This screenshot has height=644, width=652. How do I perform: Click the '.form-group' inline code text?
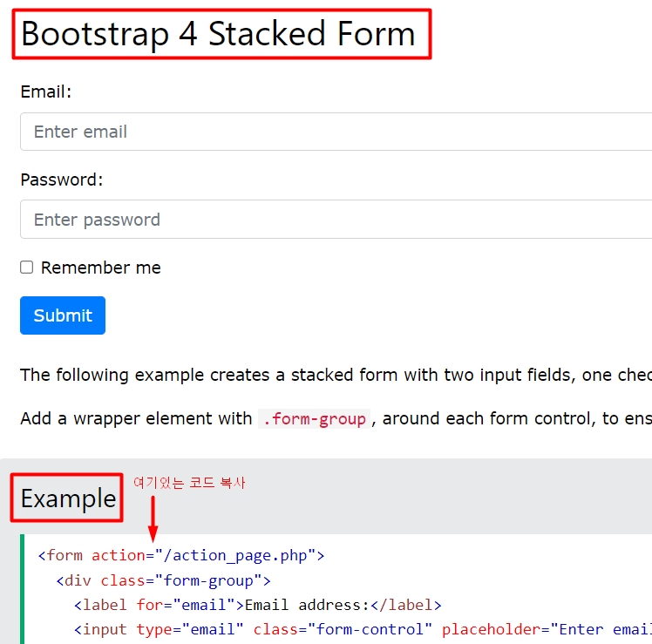click(315, 419)
